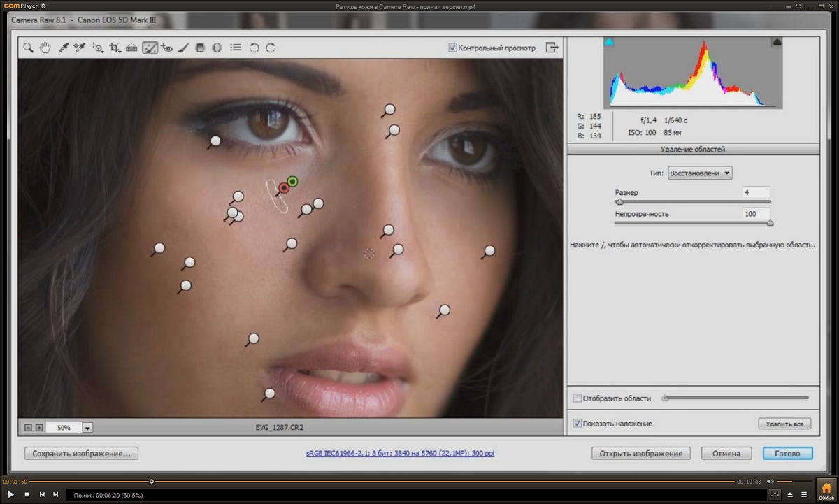Adjust the Отобразить области threshold slider
Screen dimensions: 839x504
click(666, 398)
